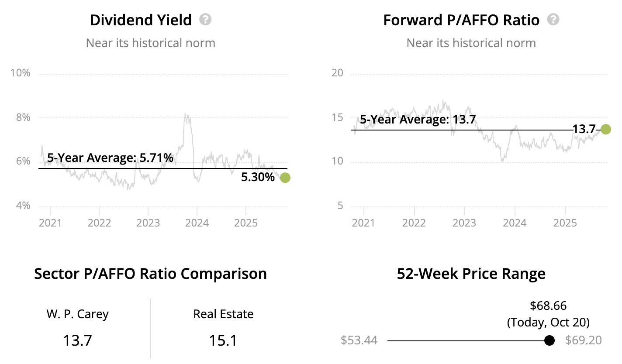Viewport: 622px width, 364px height.
Task: Click the W. P. Carey label
Action: click(x=77, y=314)
